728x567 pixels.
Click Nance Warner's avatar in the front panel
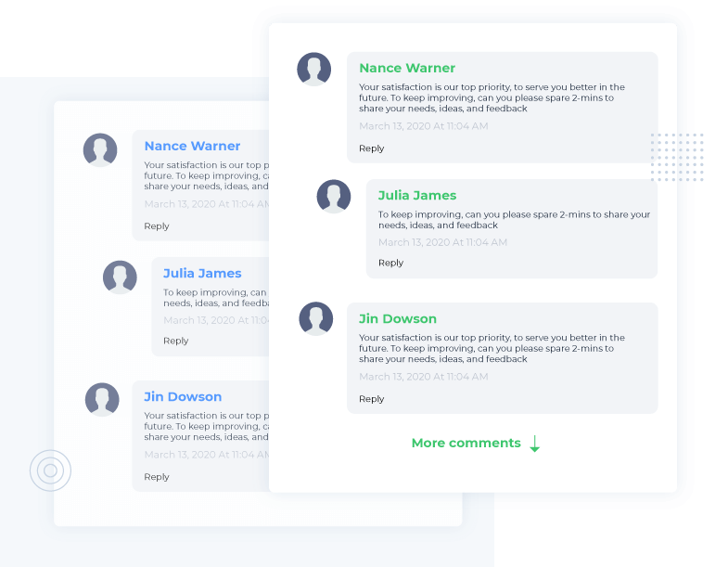click(x=313, y=70)
